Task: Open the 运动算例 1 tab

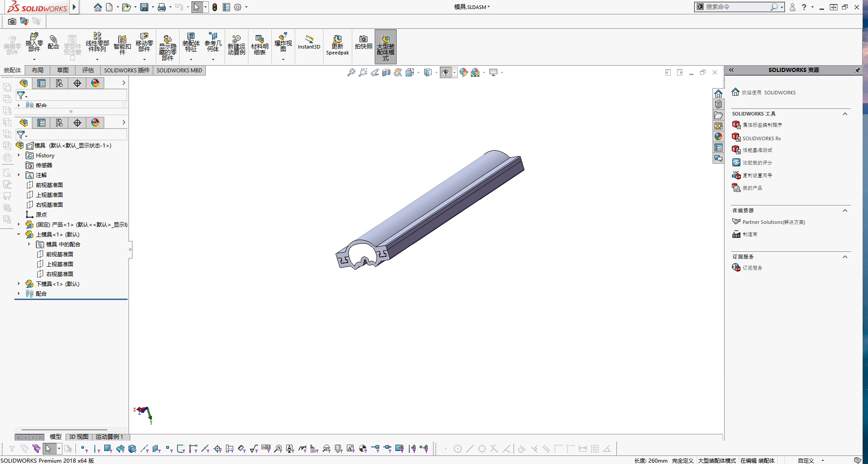Action: coord(109,437)
